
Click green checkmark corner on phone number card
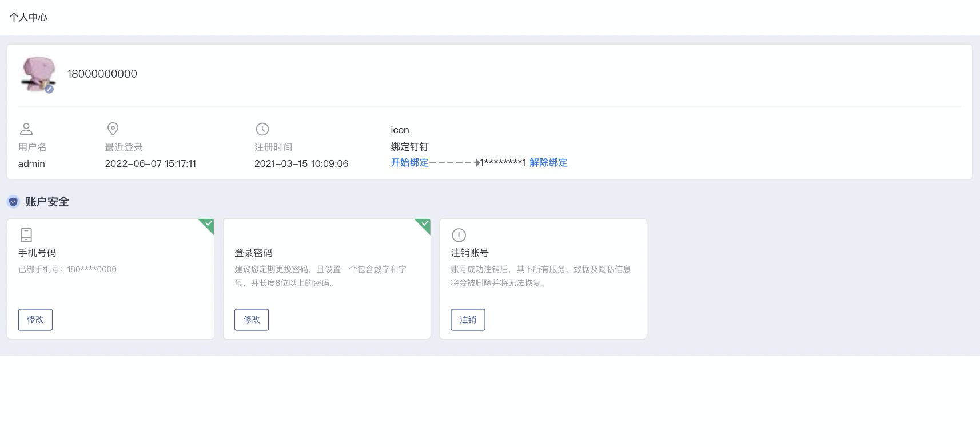(x=208, y=225)
